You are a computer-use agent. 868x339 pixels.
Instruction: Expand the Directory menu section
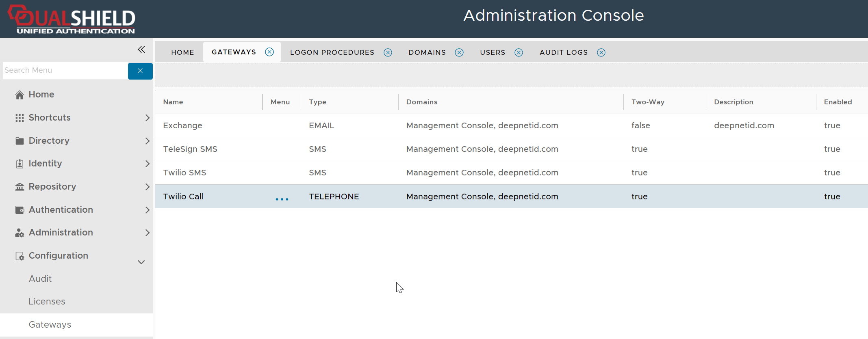[x=147, y=141]
